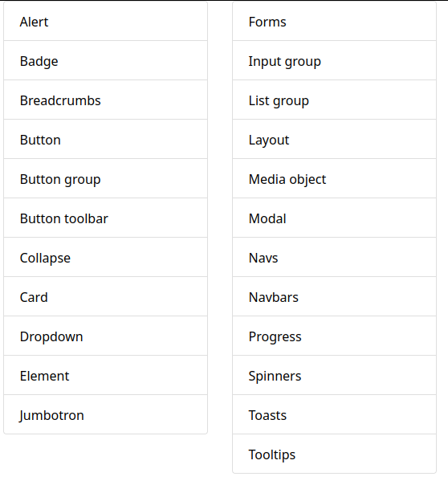Open the Collapse component link

pos(105,257)
